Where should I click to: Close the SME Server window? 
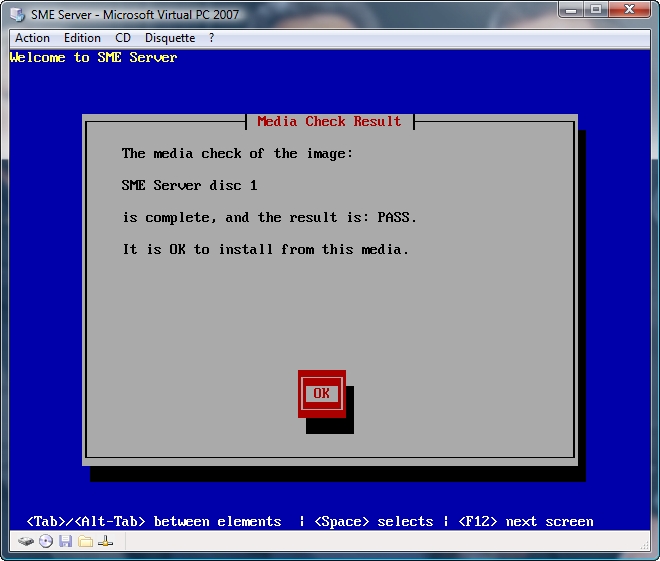coord(629,9)
